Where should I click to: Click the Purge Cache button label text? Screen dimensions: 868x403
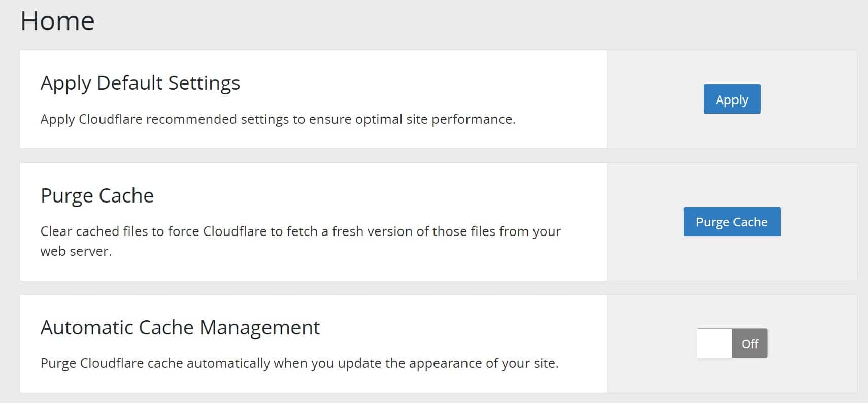coord(731,221)
